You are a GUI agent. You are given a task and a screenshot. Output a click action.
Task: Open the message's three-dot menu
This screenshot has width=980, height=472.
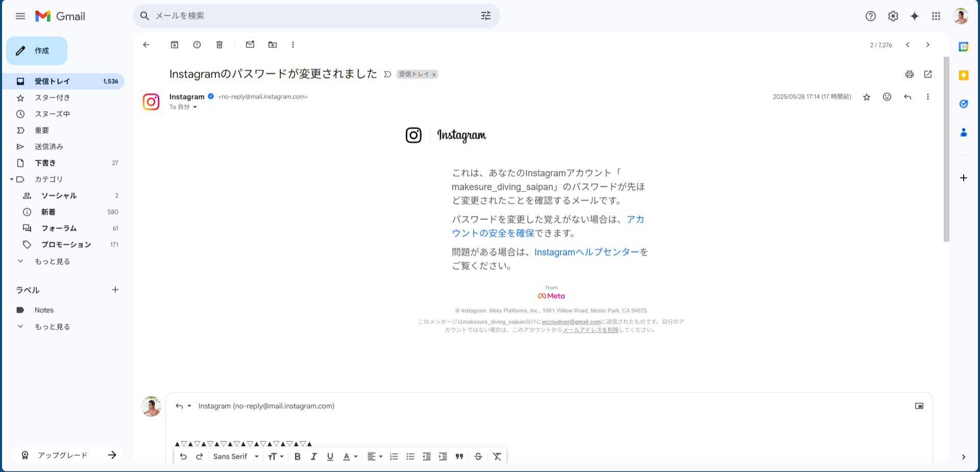(x=928, y=97)
